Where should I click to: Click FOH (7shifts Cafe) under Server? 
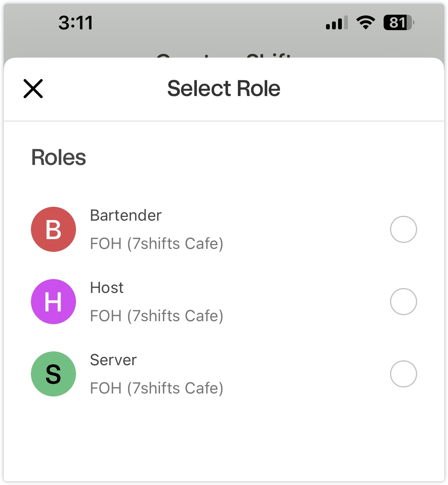(x=157, y=388)
